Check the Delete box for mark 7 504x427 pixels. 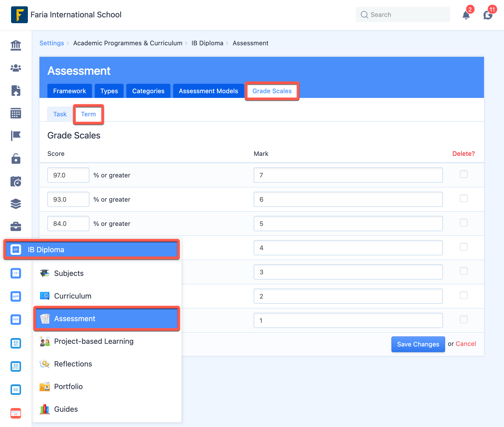click(x=464, y=174)
